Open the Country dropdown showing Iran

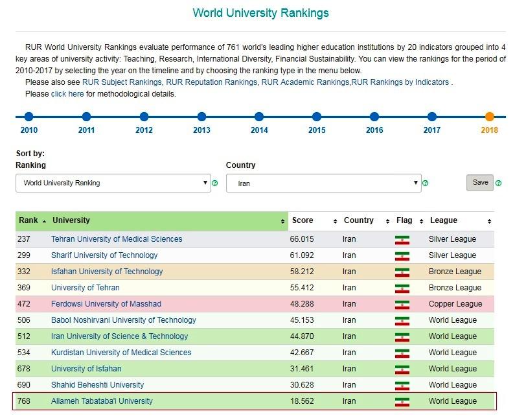point(324,183)
